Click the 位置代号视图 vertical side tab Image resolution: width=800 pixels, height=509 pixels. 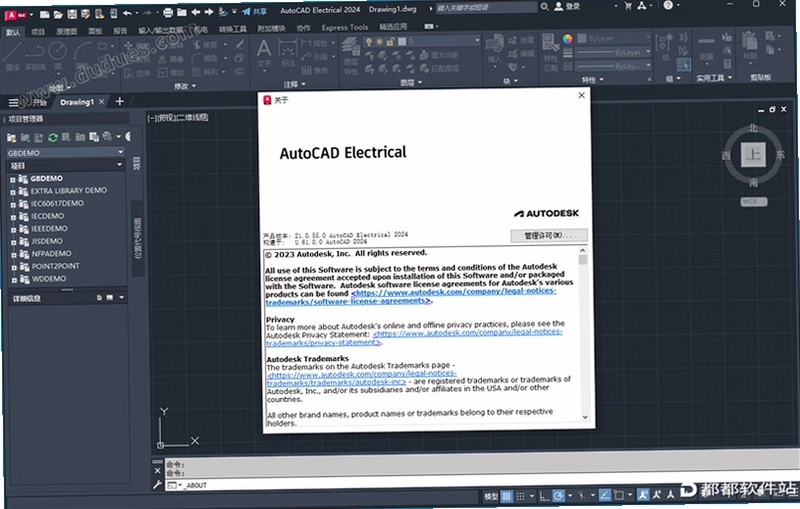pyautogui.click(x=137, y=238)
